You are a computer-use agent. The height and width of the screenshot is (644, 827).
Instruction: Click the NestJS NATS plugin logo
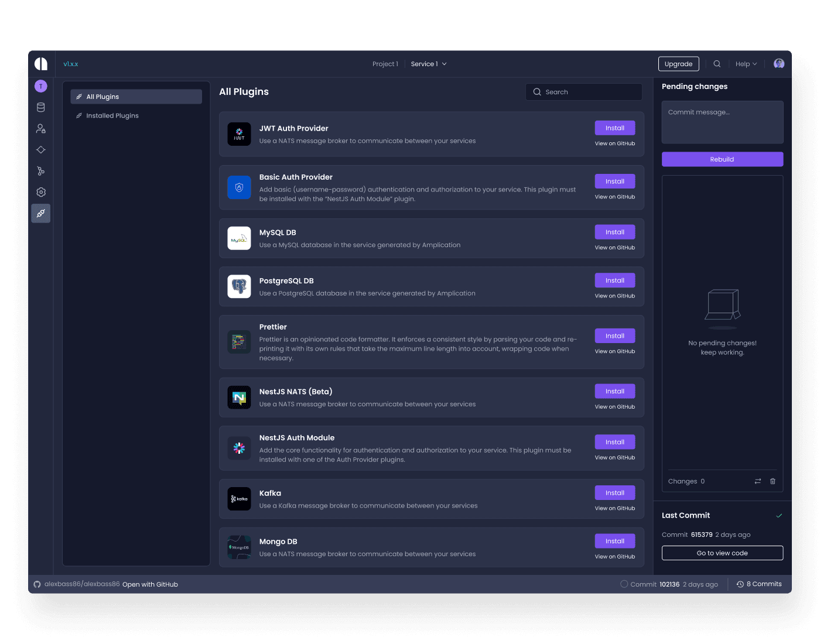coord(239,398)
